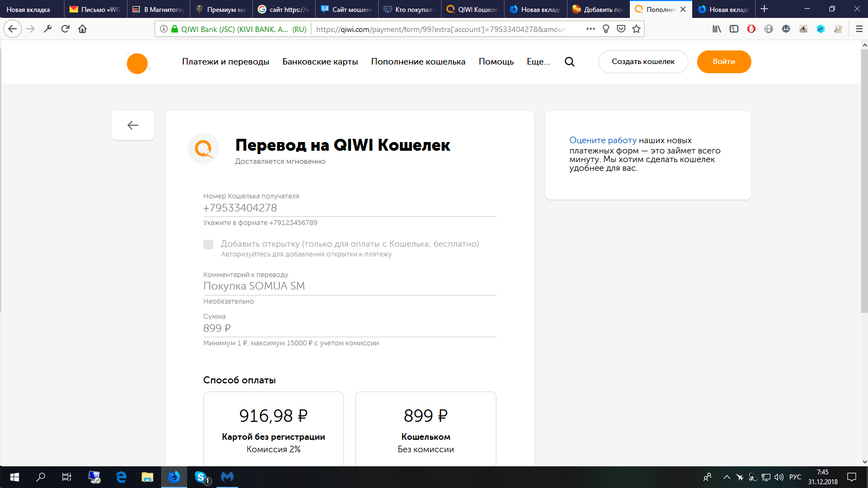Show hidden system tray icons

click(x=726, y=477)
